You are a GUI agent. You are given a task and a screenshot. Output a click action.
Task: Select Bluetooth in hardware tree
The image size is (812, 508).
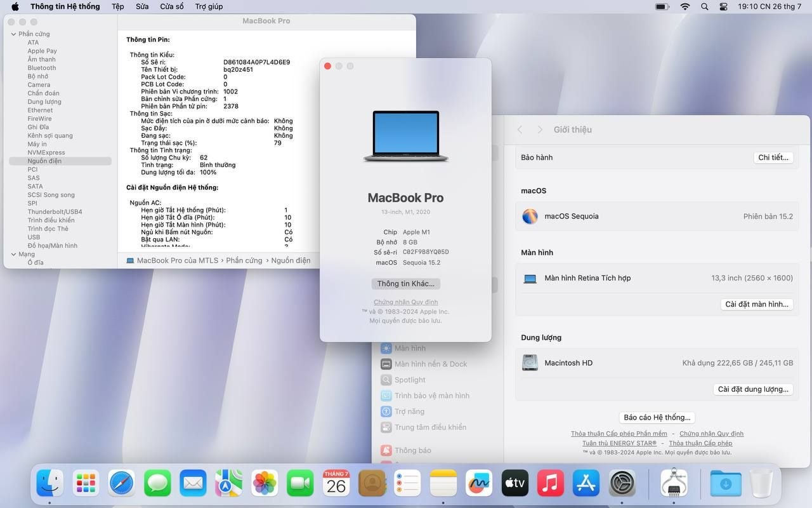pyautogui.click(x=42, y=68)
